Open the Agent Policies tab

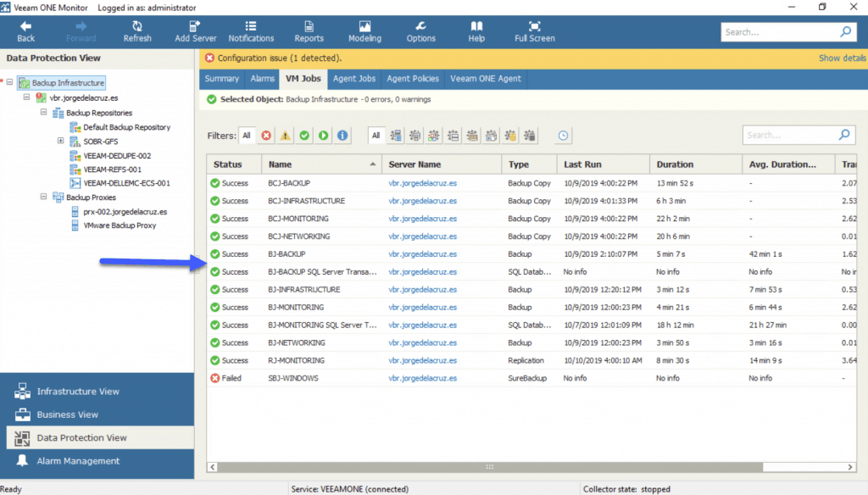pos(413,79)
